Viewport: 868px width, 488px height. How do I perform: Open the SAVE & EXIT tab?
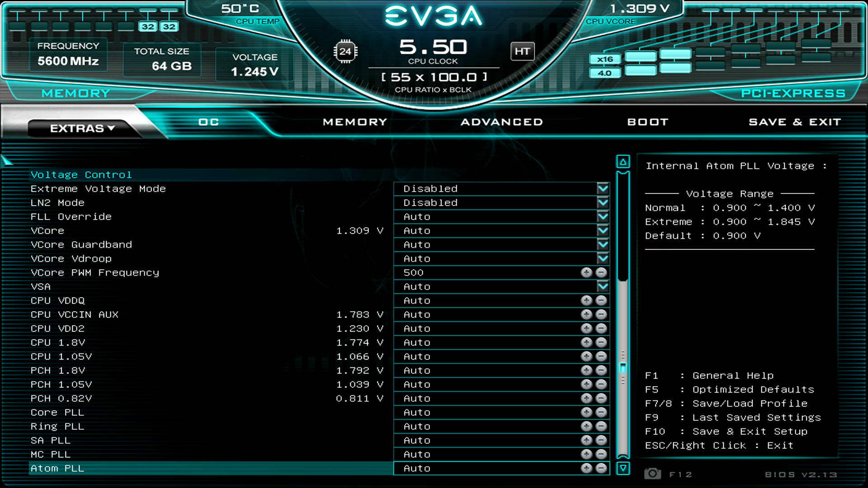(x=795, y=122)
